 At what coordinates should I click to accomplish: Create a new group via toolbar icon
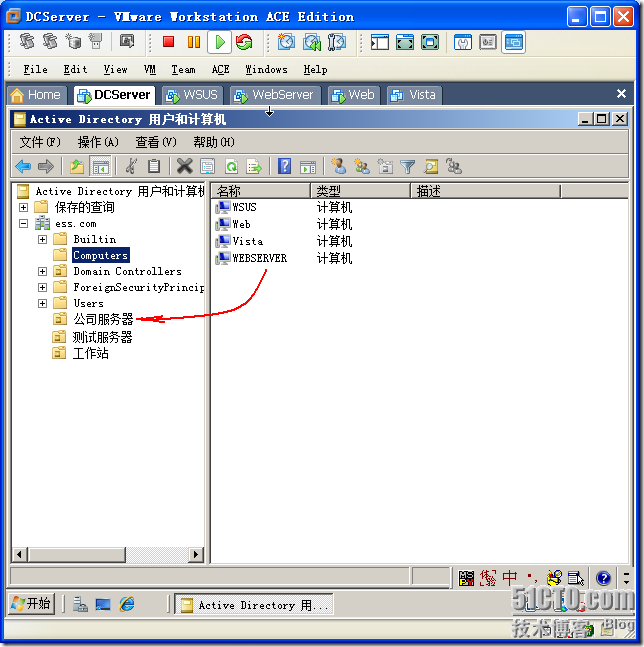(362, 167)
